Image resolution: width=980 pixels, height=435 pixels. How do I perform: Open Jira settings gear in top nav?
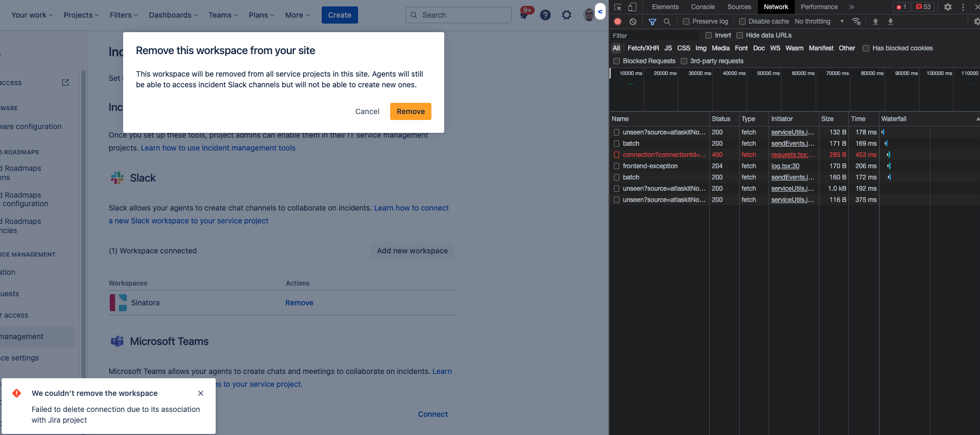coord(567,15)
